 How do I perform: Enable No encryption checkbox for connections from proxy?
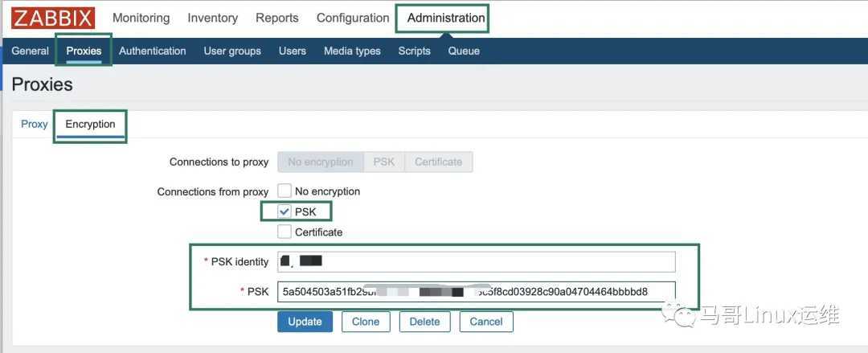click(285, 191)
